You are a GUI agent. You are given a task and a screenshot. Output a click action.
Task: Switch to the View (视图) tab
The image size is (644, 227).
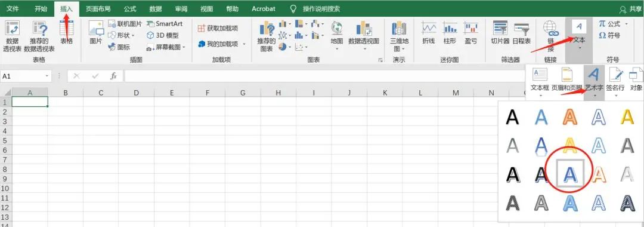pos(206,8)
